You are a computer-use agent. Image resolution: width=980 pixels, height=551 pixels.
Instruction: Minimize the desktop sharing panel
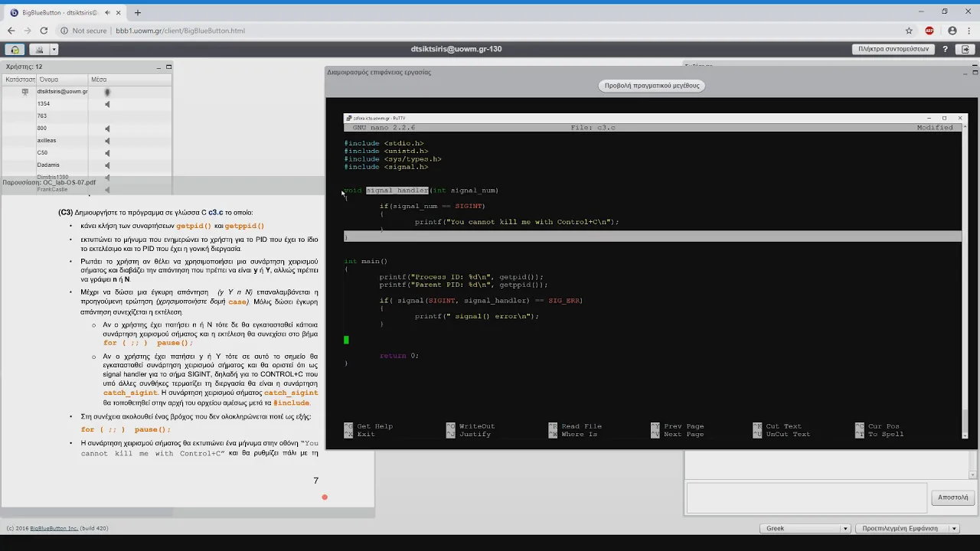pyautogui.click(x=965, y=72)
